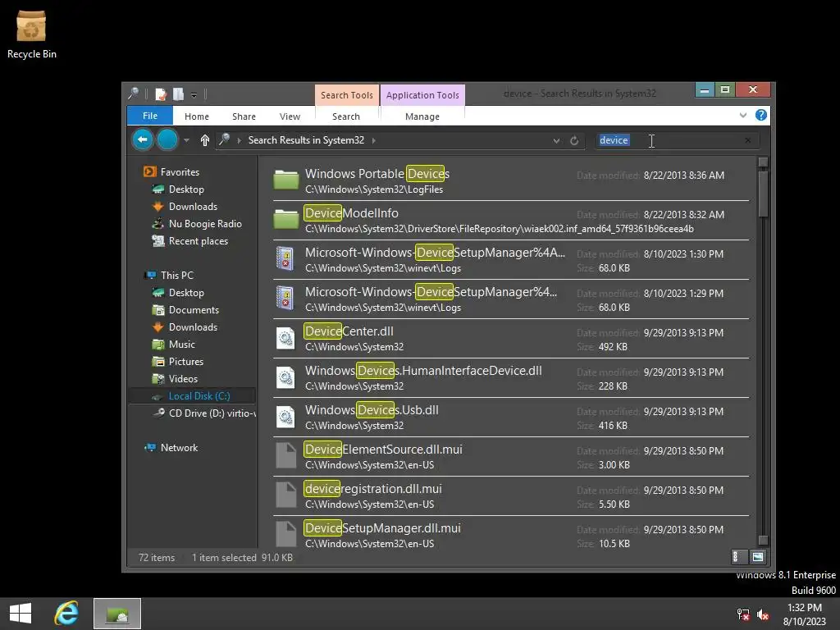Screen dimensions: 840x630
Task: Select DeviceSetupManager.dll.mui file icon
Action: 285,534
